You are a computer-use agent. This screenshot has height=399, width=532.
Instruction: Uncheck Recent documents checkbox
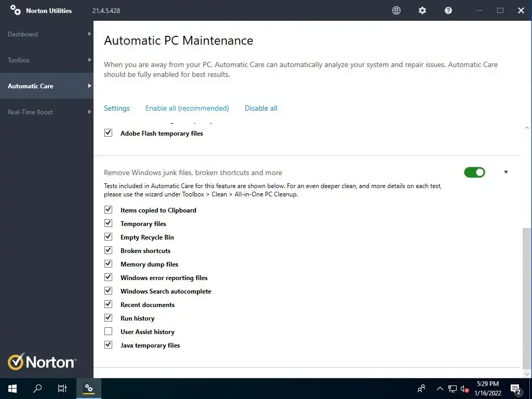pyautogui.click(x=108, y=304)
